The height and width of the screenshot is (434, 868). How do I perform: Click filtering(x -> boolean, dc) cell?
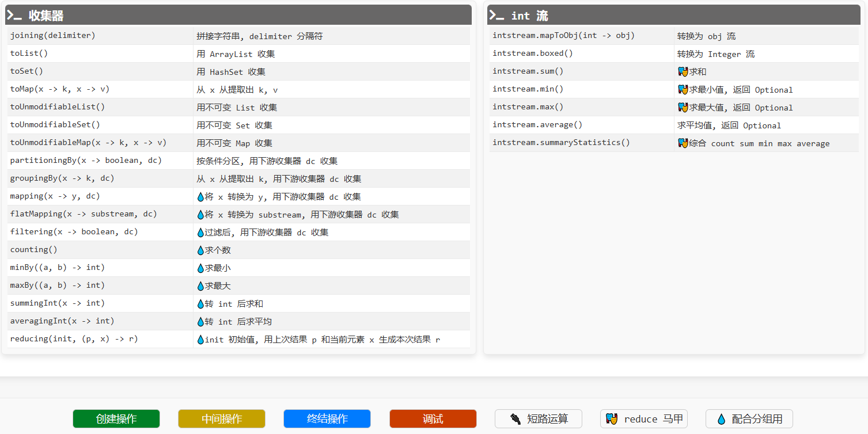(100, 232)
